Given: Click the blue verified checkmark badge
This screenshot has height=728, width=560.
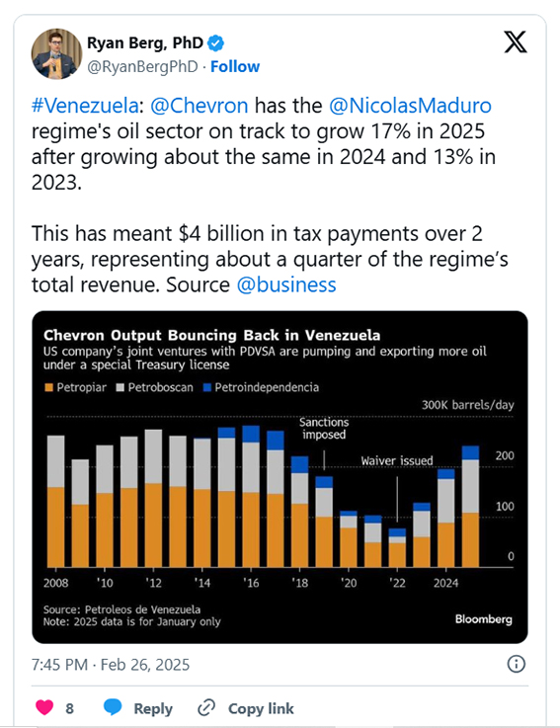Looking at the screenshot, I should 215,43.
